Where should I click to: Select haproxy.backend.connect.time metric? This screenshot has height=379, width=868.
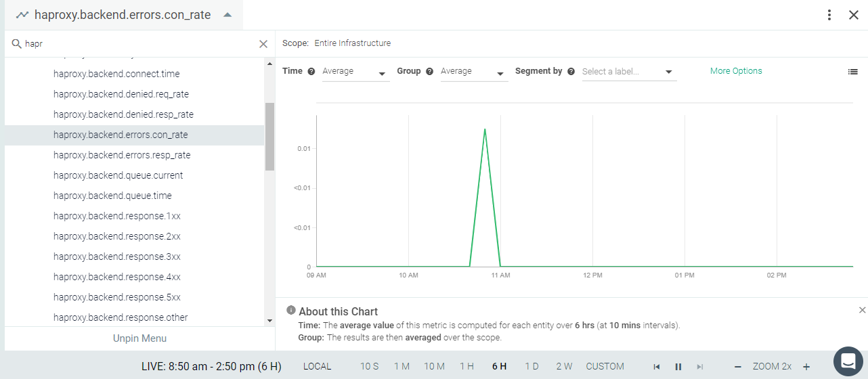(134, 74)
